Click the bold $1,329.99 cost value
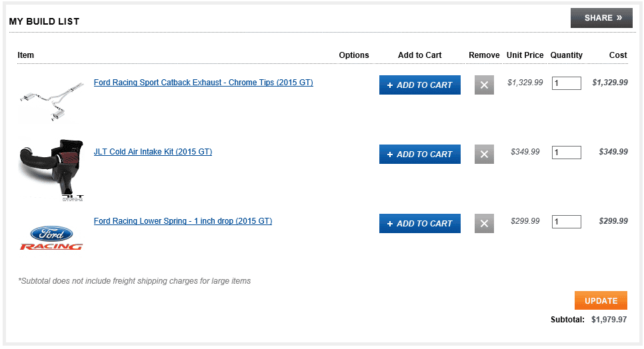 610,83
